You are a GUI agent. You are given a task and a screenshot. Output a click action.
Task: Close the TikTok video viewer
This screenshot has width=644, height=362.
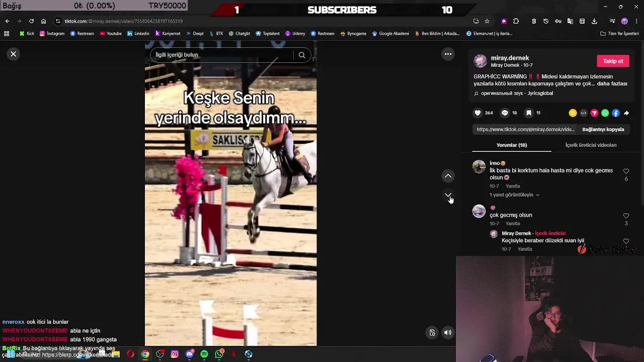14,54
